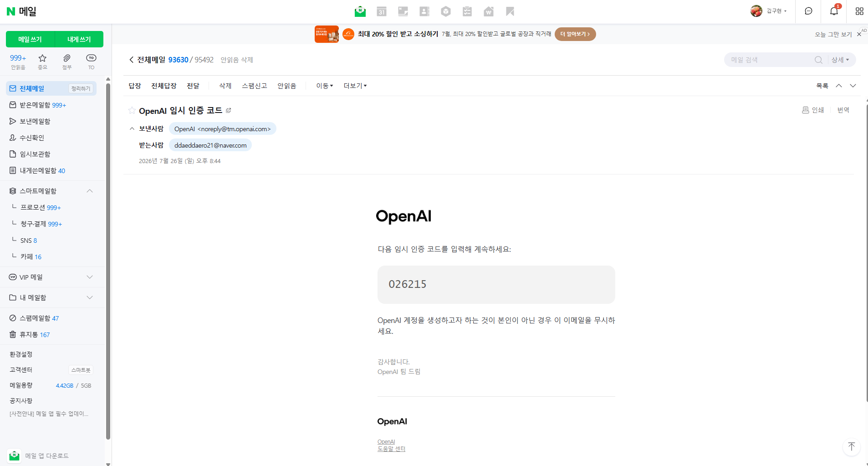
Task: Open the household ledger won icon
Action: click(489, 11)
